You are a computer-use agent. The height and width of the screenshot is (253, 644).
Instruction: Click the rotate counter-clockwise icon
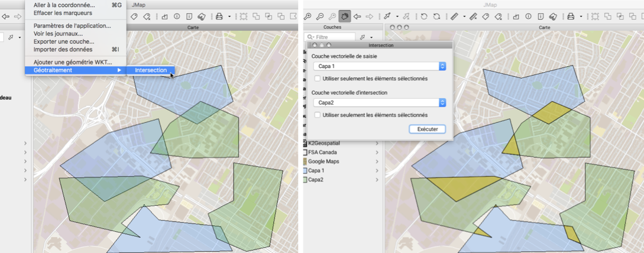click(x=424, y=16)
